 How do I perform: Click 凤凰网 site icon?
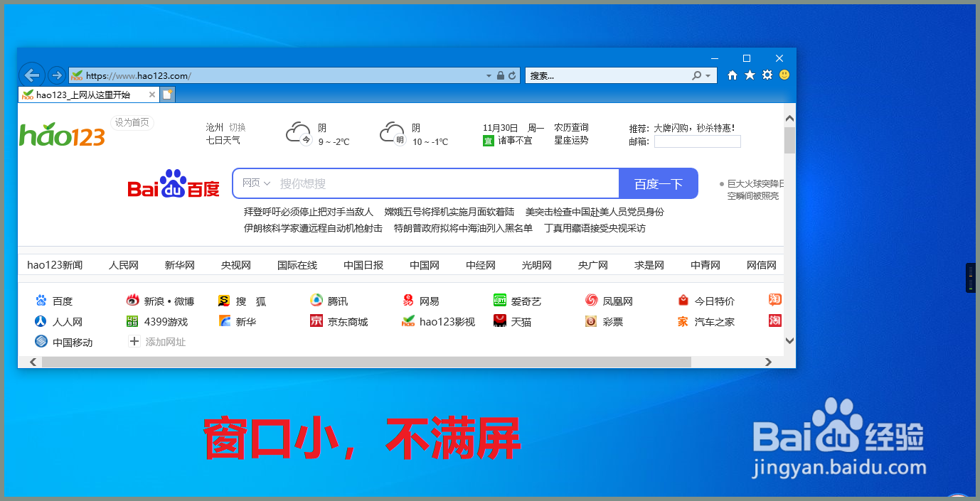point(592,301)
